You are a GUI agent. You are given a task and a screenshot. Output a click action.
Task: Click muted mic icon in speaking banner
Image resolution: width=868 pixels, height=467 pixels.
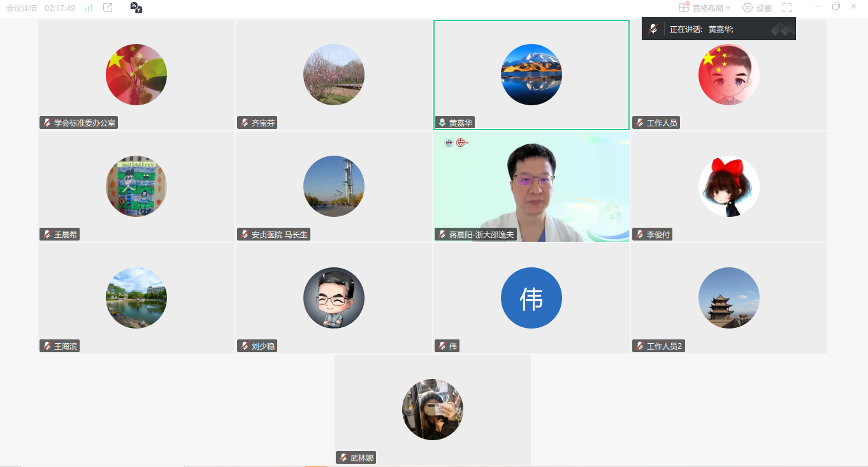[x=653, y=29]
